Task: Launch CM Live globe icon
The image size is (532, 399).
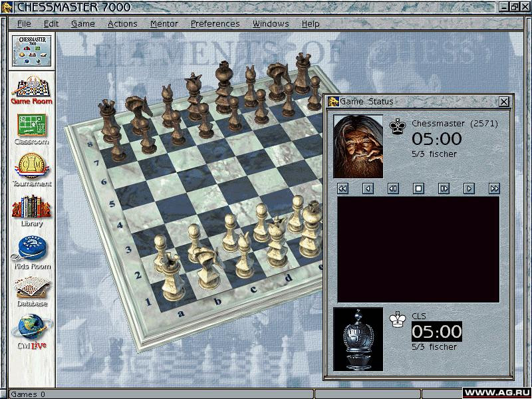Action: (x=31, y=332)
